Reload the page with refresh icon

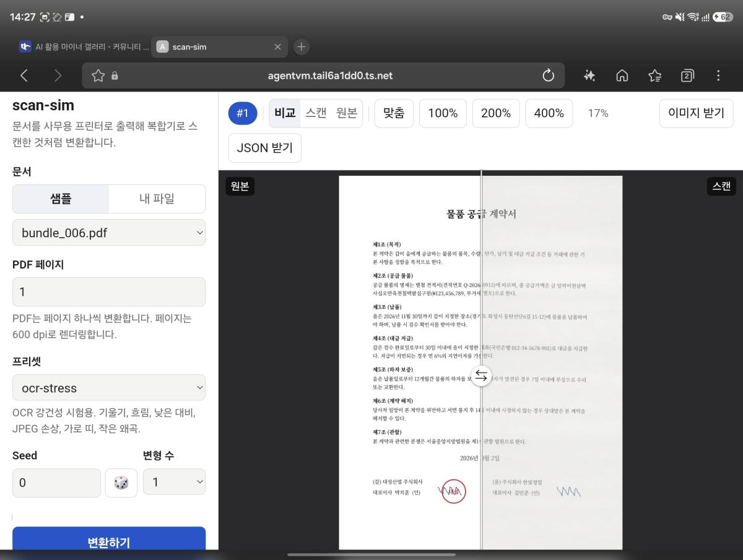[548, 75]
